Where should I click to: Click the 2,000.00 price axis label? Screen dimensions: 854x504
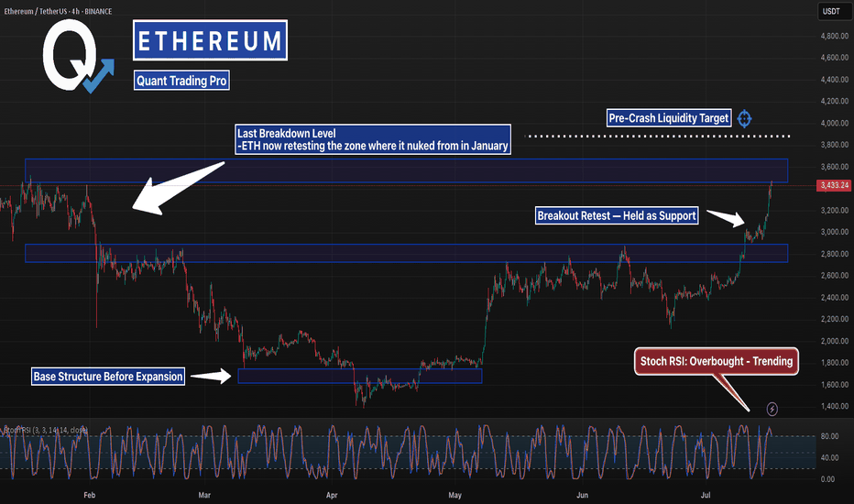click(x=835, y=341)
